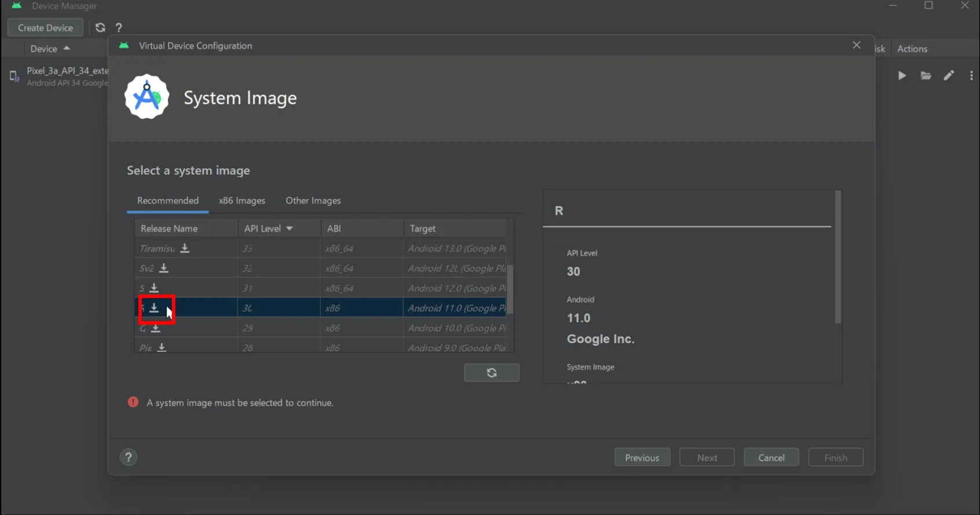The height and width of the screenshot is (515, 980).
Task: Click the Google Inc. vendor text
Action: point(600,339)
